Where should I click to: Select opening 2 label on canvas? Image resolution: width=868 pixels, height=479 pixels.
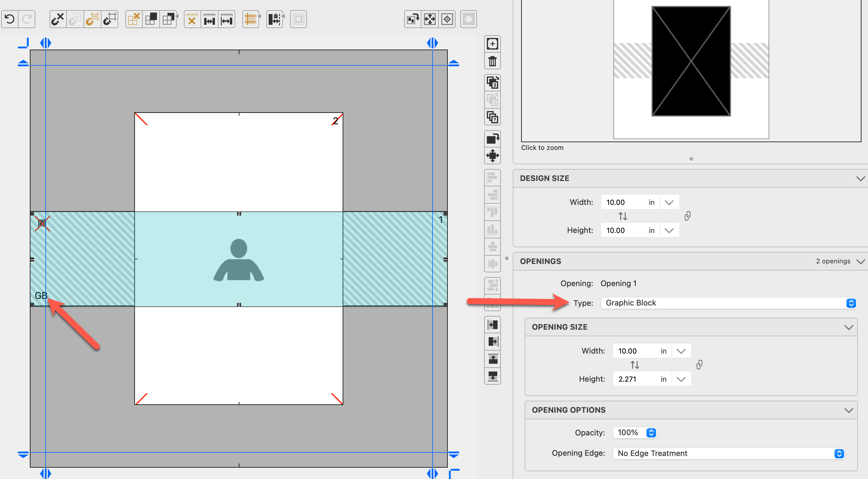335,121
